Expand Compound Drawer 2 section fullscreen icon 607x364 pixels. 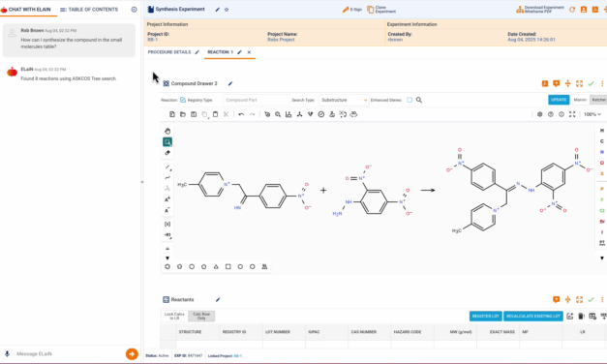[x=579, y=83]
